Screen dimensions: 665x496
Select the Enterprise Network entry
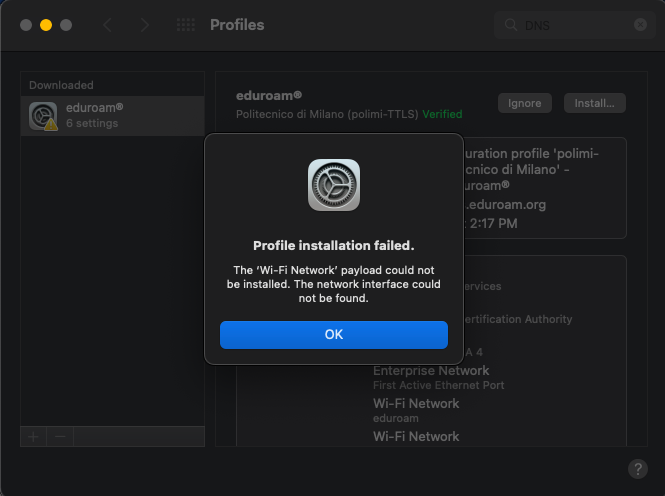[x=430, y=371]
